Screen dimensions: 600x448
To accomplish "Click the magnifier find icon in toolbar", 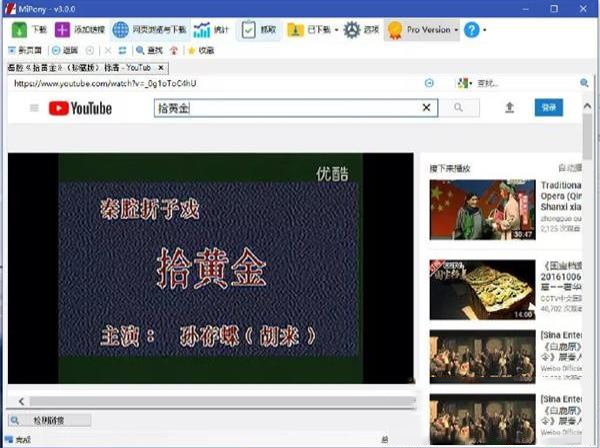I will click(x=140, y=50).
